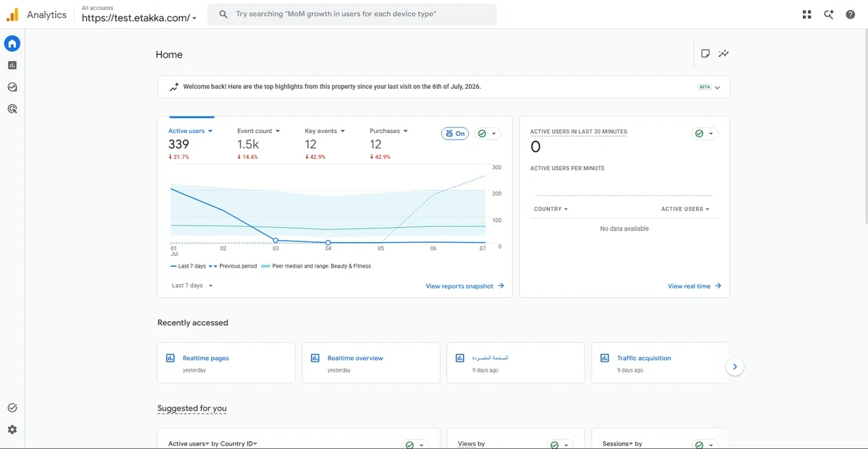The image size is (868, 449).
Task: Open the data quality check in metrics card
Action: tap(488, 134)
